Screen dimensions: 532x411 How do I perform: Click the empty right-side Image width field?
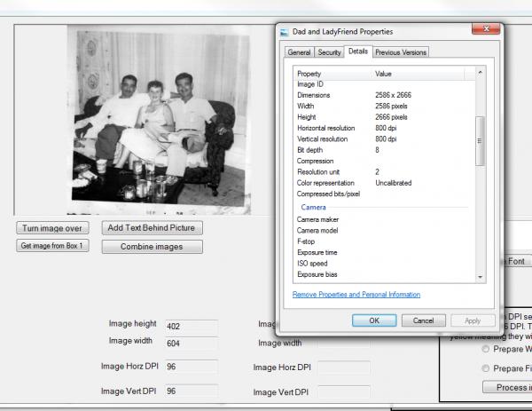[344, 343]
